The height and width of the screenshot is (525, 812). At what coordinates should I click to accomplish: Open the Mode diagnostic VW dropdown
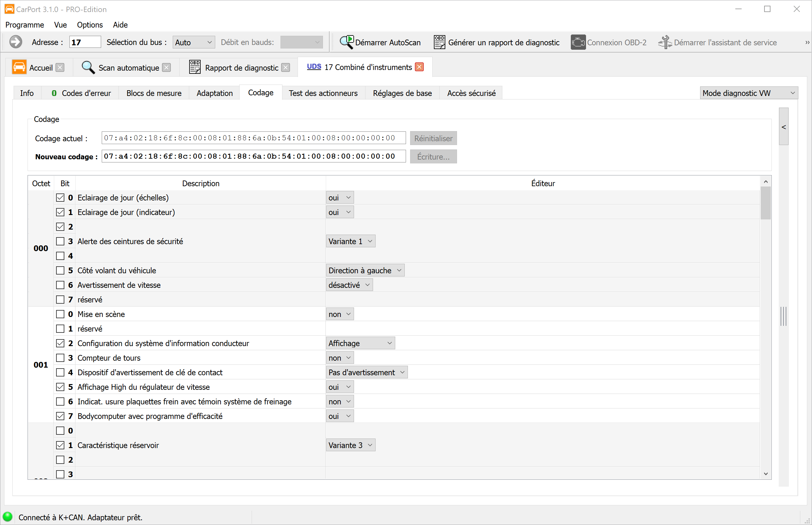pyautogui.click(x=749, y=93)
